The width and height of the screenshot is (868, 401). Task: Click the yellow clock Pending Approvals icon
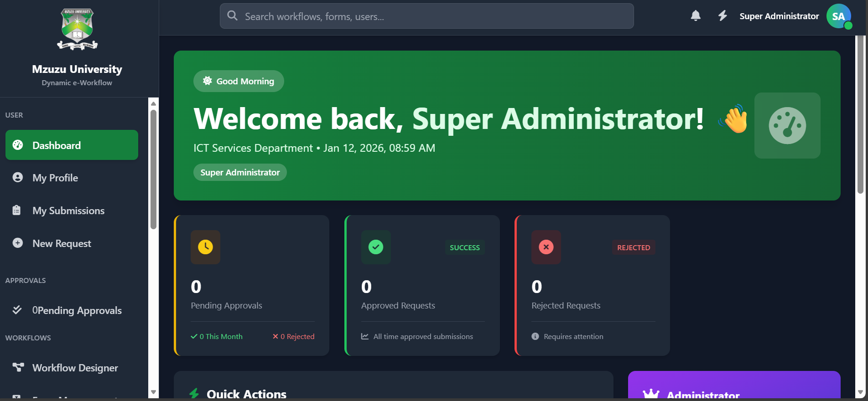(x=205, y=247)
